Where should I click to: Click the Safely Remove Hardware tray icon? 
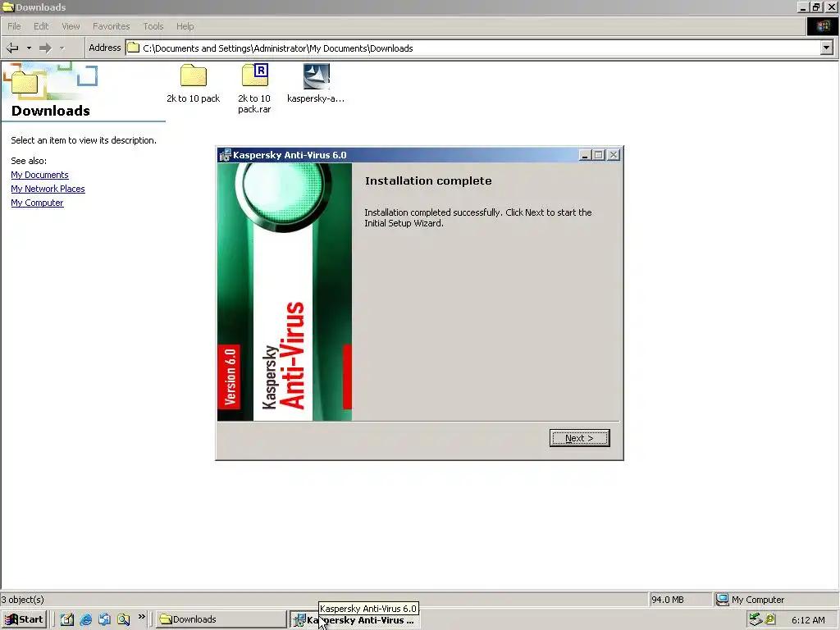756,619
